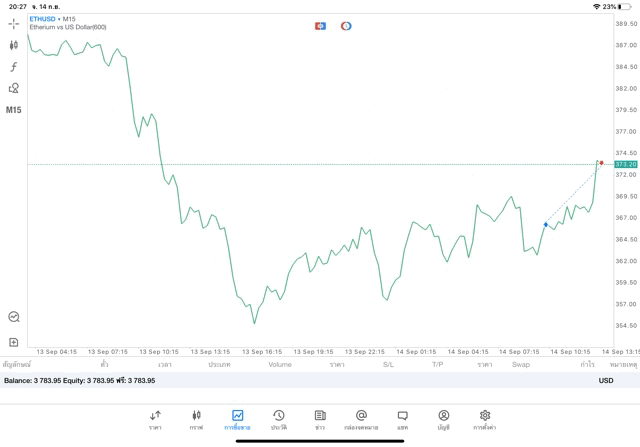Open the red-blue one-click trading icon

tap(320, 25)
